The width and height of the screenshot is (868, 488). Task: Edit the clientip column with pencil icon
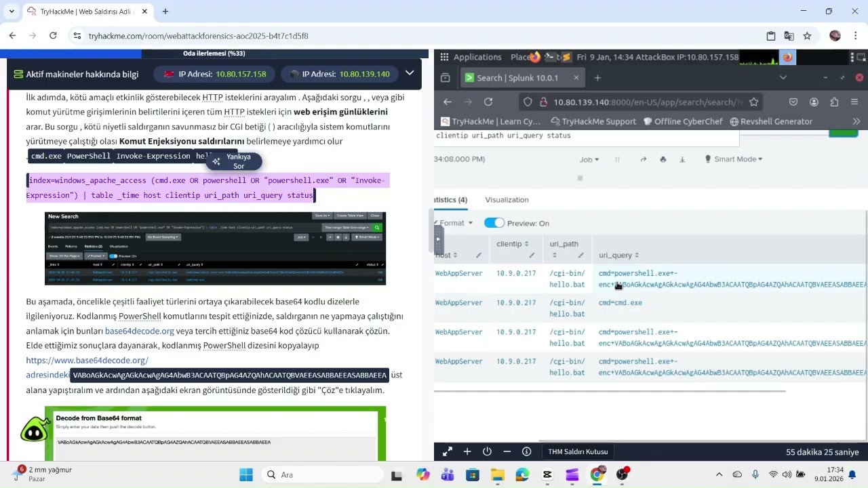click(x=532, y=256)
